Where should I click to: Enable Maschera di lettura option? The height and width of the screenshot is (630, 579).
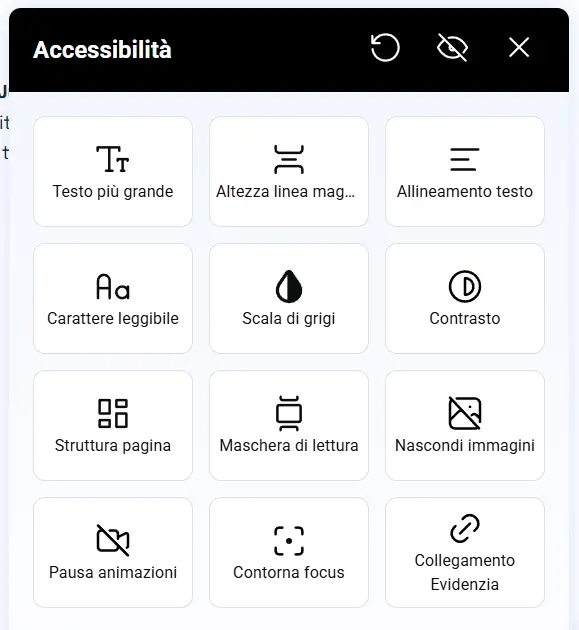(289, 425)
